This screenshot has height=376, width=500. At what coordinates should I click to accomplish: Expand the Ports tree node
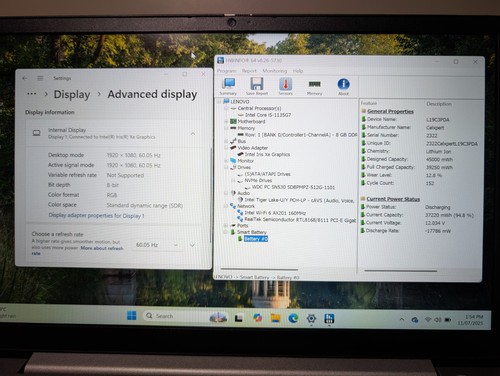click(x=226, y=225)
